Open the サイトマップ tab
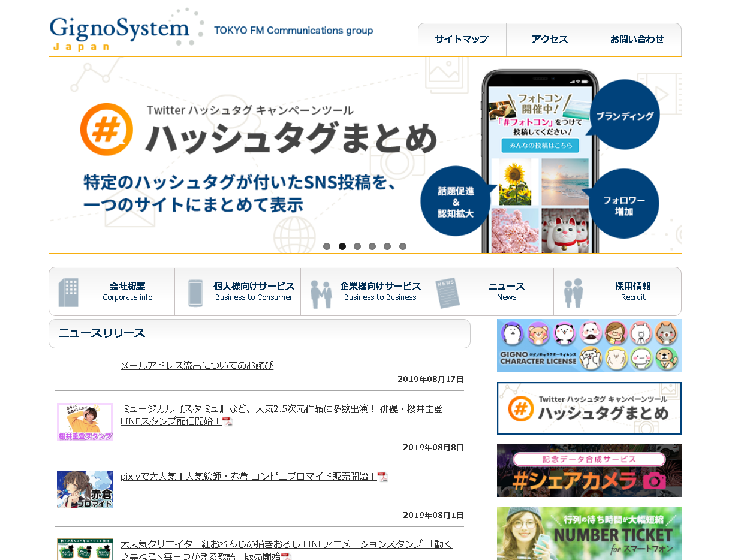Image resolution: width=735 pixels, height=560 pixels. pyautogui.click(x=462, y=40)
